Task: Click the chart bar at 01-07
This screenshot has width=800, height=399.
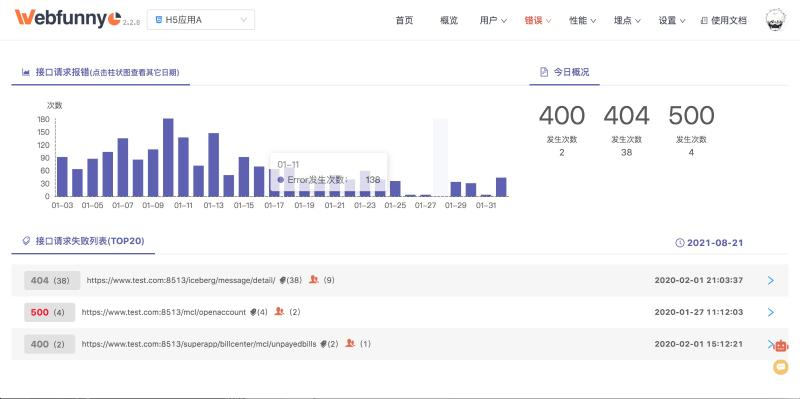Action: pos(123,167)
